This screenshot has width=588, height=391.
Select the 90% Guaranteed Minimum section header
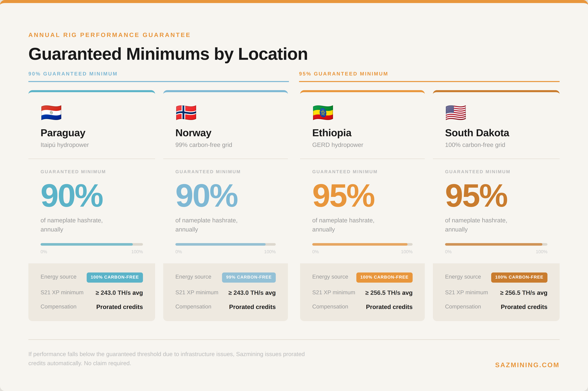point(73,74)
